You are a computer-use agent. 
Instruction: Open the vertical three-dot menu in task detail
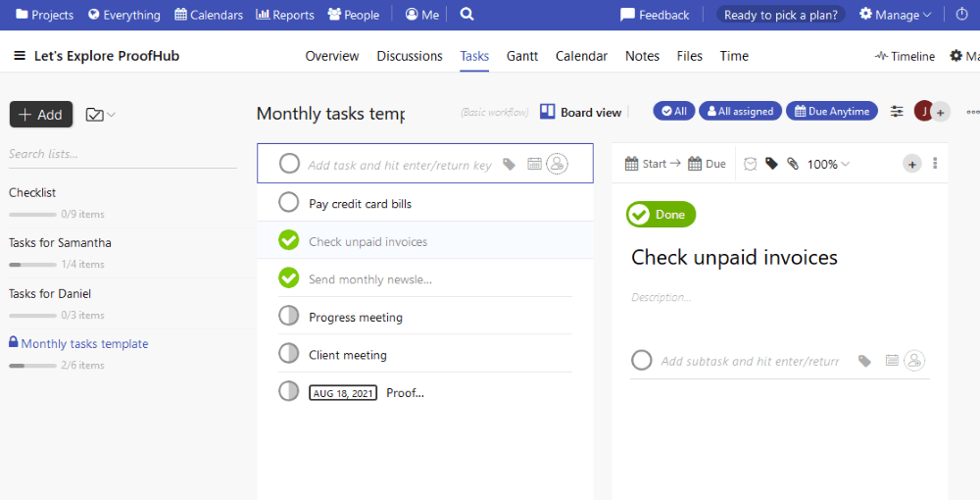pyautogui.click(x=935, y=163)
